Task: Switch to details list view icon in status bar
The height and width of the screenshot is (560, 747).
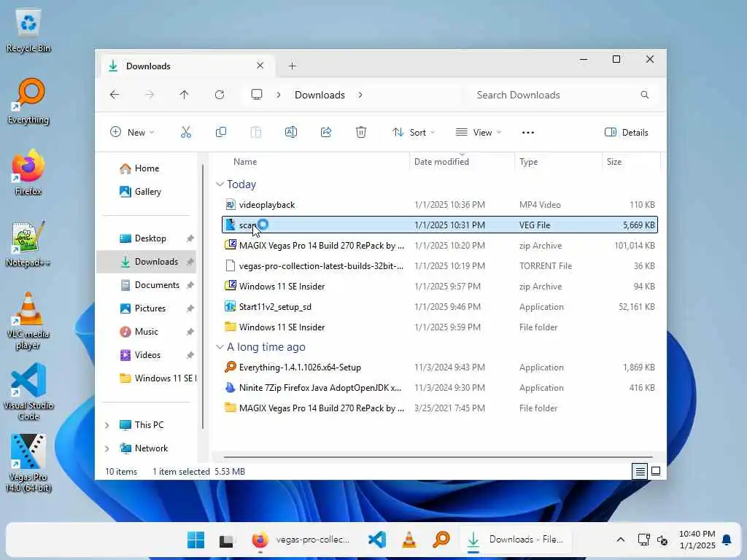Action: pos(640,472)
